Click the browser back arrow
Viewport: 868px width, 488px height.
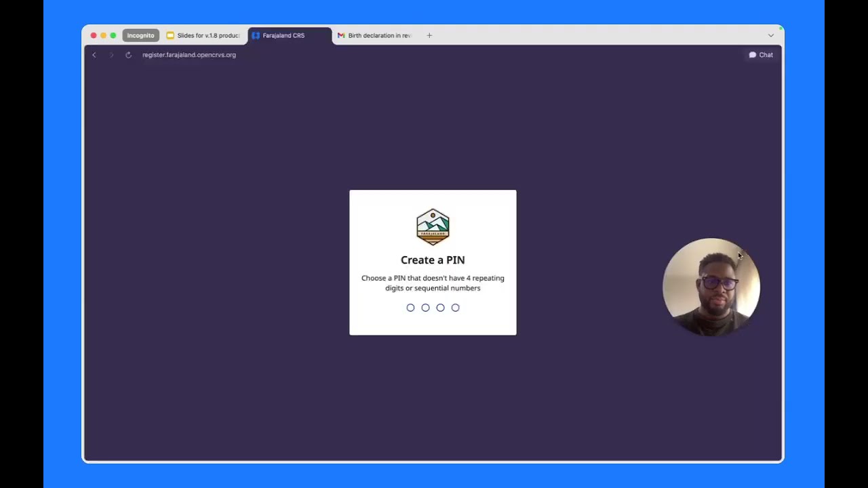(94, 55)
